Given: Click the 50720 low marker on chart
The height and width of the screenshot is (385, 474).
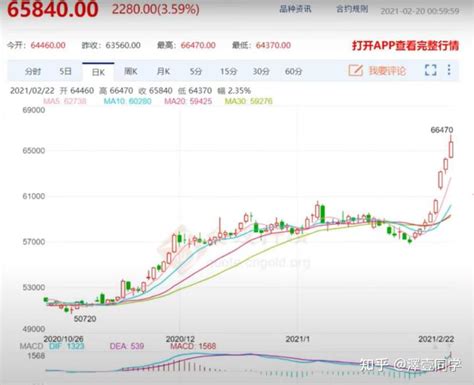Looking at the screenshot, I should tap(85, 319).
